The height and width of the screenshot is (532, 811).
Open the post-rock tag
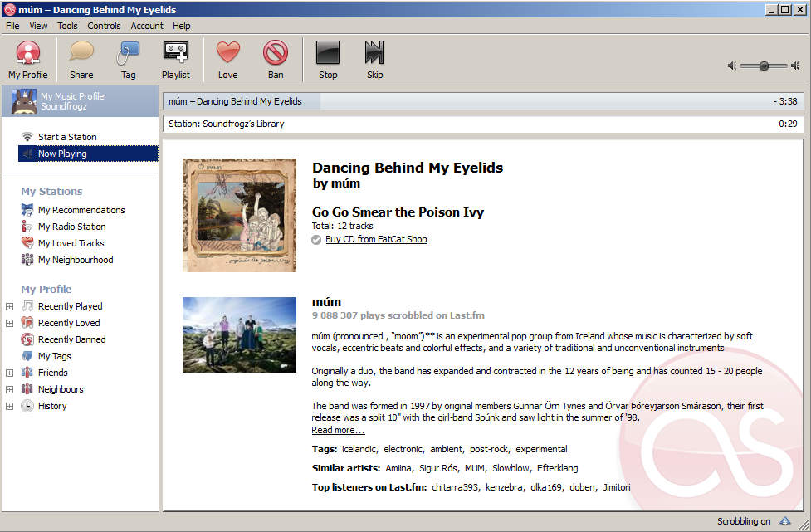point(488,449)
